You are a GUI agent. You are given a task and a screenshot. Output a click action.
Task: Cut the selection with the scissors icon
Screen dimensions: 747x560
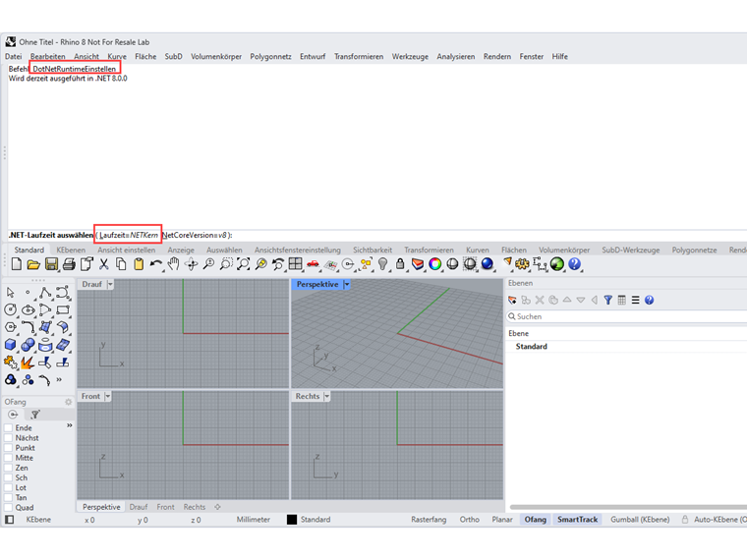[x=104, y=264]
